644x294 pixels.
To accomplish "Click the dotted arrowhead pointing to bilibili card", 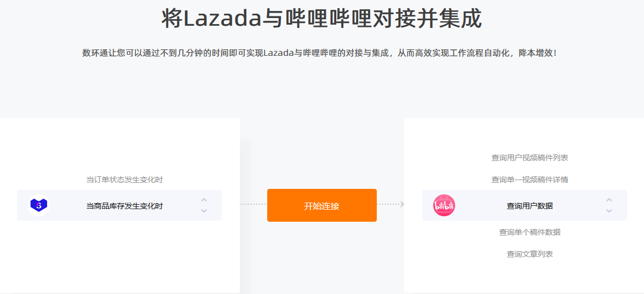I will pos(402,204).
